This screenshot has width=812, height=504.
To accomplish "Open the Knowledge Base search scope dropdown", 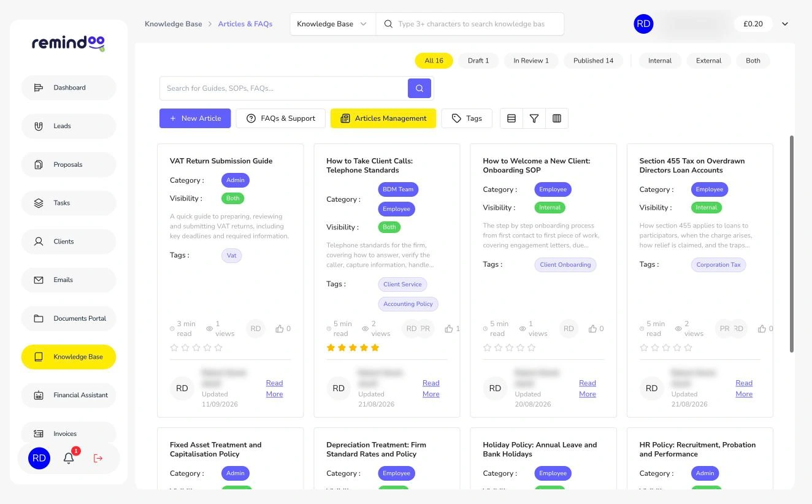I will [332, 24].
